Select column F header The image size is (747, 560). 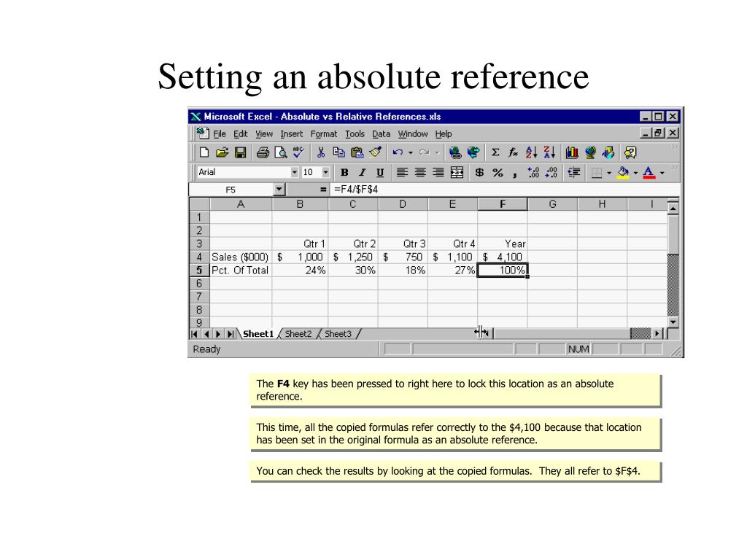[503, 204]
